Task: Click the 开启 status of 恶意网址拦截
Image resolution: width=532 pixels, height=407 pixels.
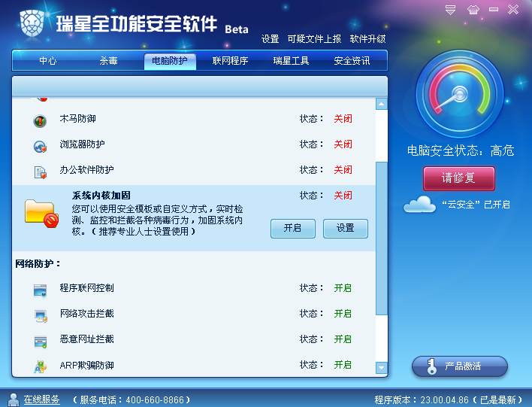Action: (x=343, y=339)
